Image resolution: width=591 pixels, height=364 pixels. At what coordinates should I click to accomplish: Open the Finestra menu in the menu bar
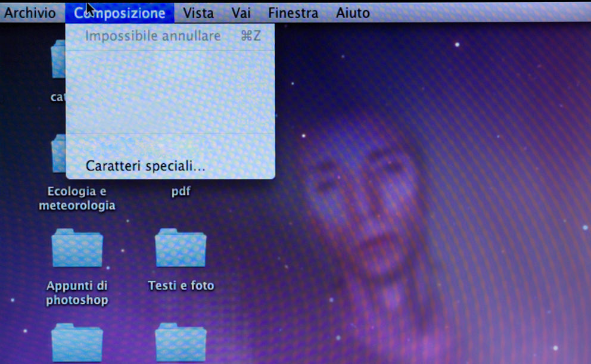tap(293, 13)
